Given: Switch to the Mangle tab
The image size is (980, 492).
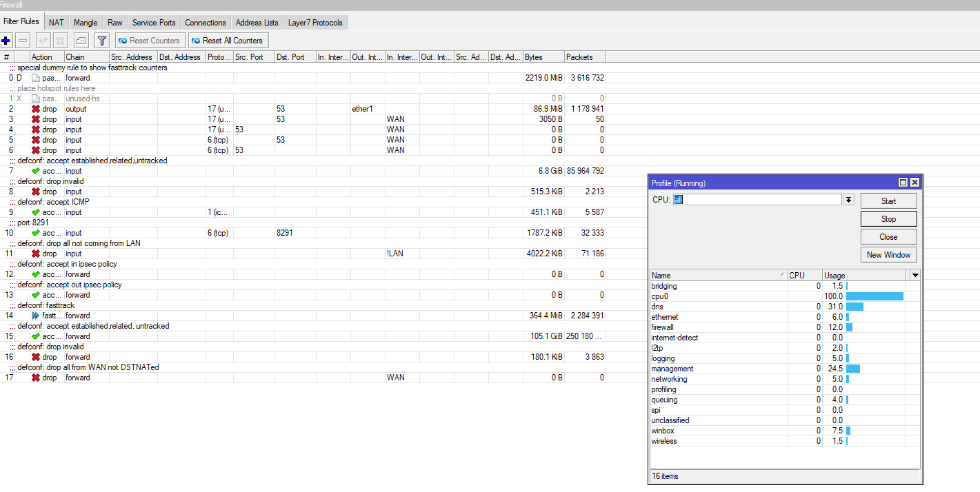Looking at the screenshot, I should (86, 23).
